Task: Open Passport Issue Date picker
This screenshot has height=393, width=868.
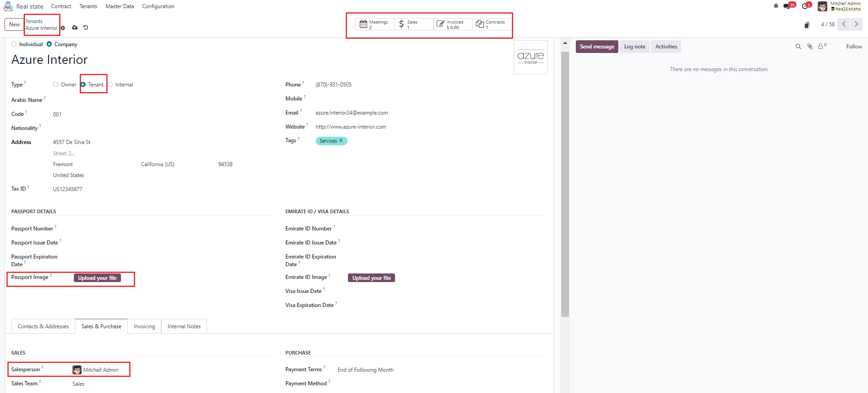Action: [173, 243]
